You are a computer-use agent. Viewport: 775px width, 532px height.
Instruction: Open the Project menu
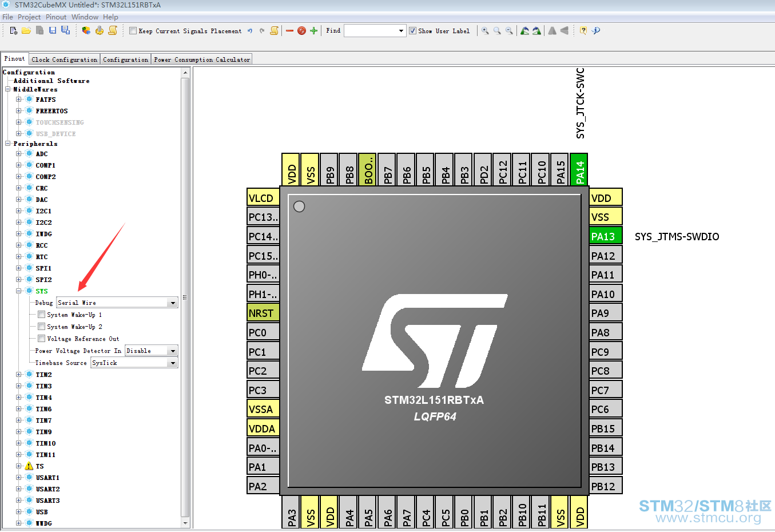(29, 17)
